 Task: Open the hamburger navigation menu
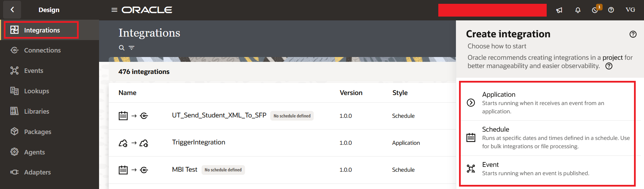click(114, 10)
